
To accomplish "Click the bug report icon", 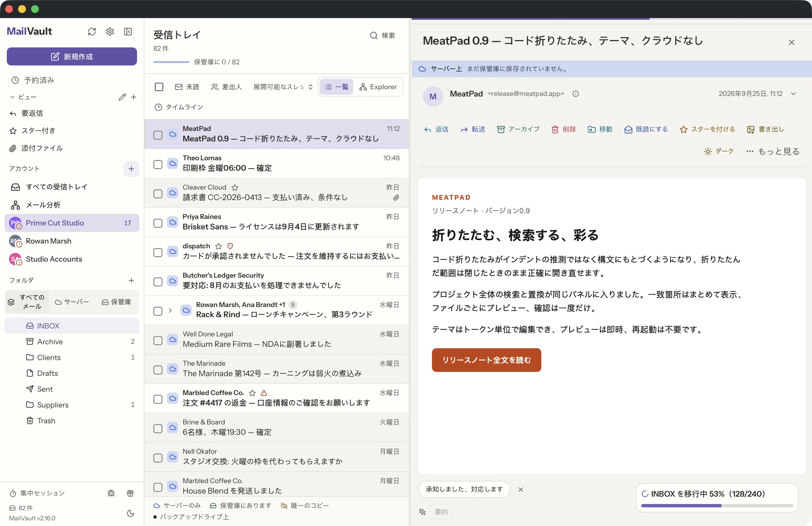I will (x=111, y=493).
